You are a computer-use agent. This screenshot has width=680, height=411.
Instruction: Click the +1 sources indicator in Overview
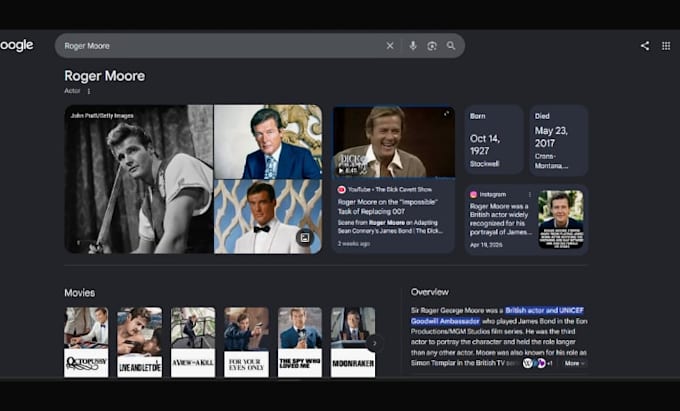coord(549,363)
